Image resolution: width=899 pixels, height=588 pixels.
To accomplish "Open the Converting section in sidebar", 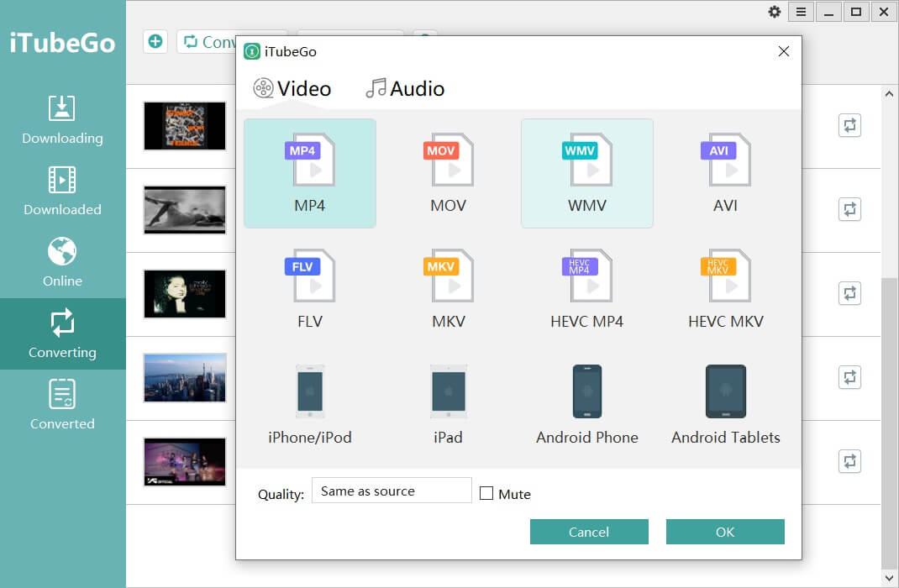I will [x=62, y=333].
